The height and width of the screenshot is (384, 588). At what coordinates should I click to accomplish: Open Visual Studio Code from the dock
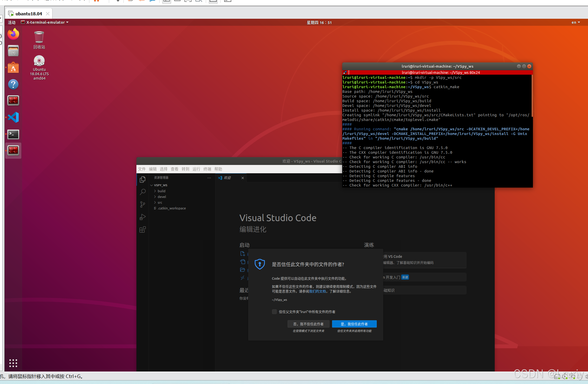tap(13, 117)
